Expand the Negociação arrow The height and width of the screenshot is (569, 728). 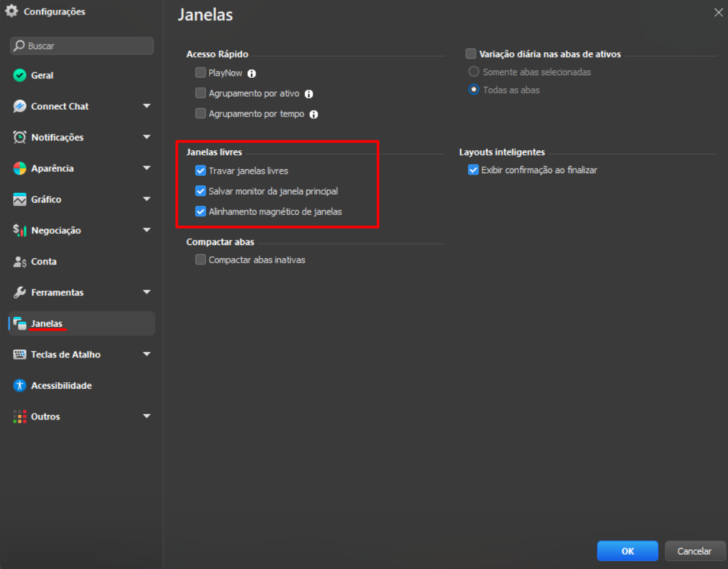(x=147, y=230)
